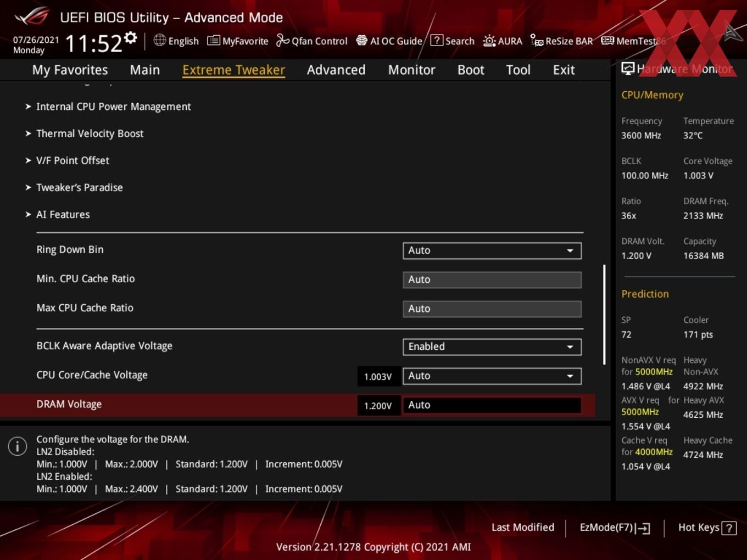Click the 2133 MHz DRAM frequency
Viewport: 747px width, 560px height.
pyautogui.click(x=703, y=215)
